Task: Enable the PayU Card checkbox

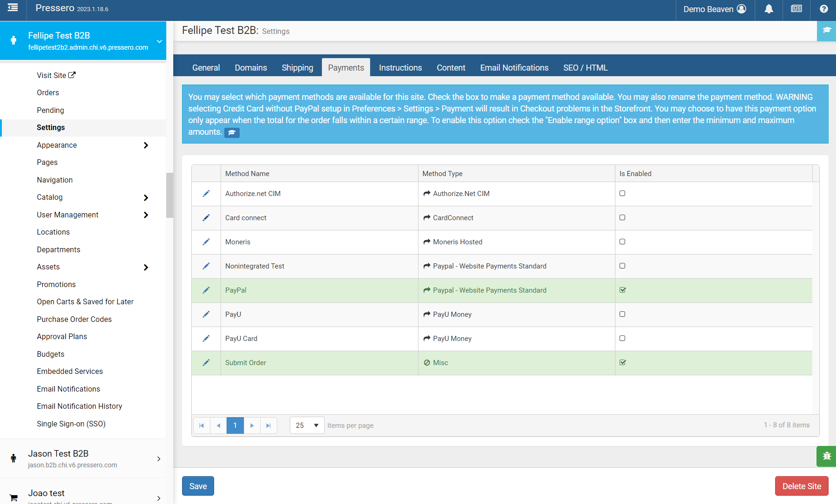Action: tap(622, 338)
